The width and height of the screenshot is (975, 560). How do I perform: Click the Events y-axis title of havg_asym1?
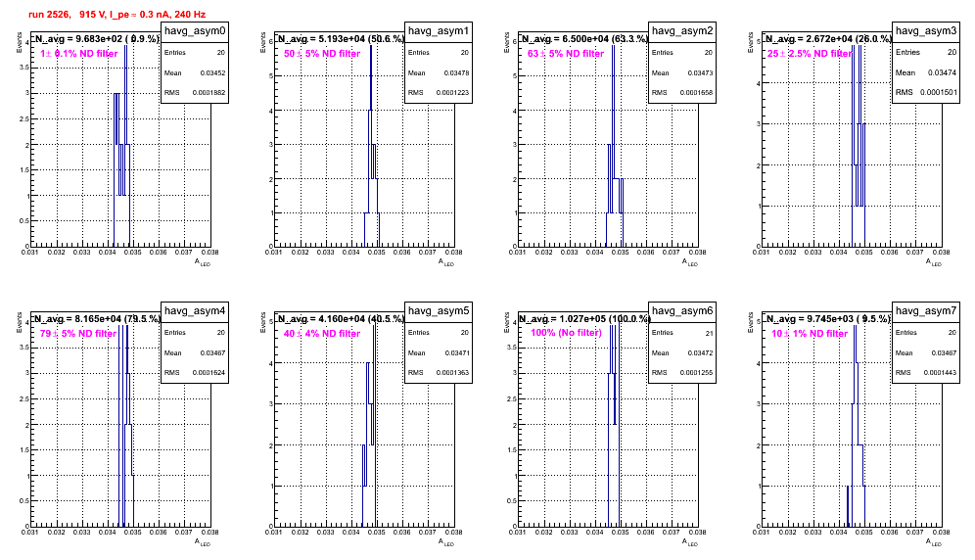pyautogui.click(x=263, y=42)
